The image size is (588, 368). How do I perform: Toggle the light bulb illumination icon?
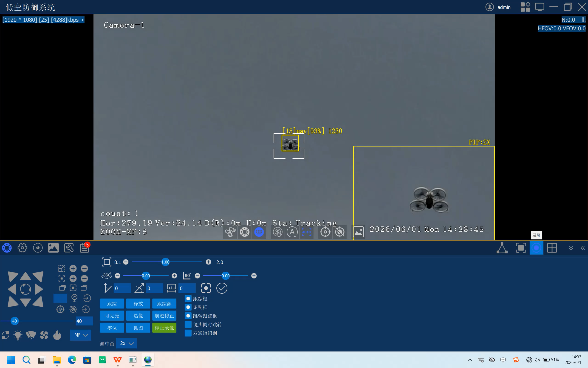[x=18, y=335]
